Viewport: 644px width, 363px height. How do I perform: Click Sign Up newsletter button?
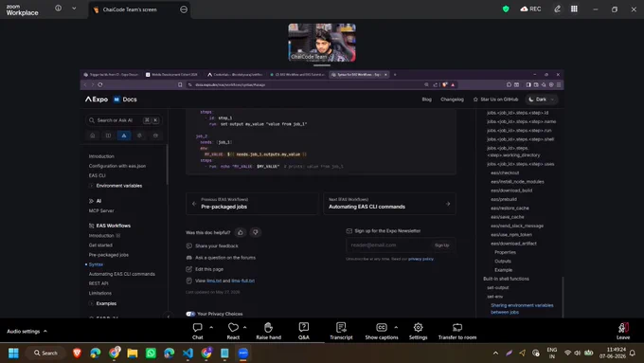point(441,245)
